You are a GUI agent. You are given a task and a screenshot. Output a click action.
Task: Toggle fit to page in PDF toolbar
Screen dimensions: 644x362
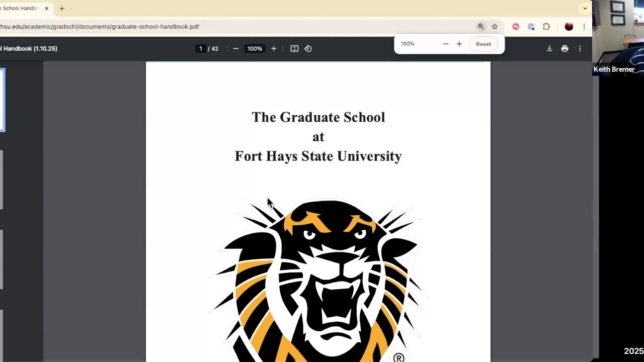coord(294,49)
